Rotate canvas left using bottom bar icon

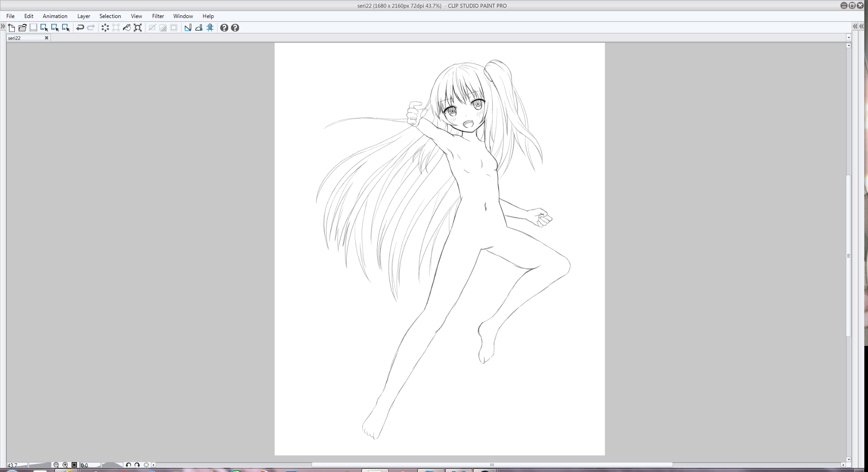[128, 465]
